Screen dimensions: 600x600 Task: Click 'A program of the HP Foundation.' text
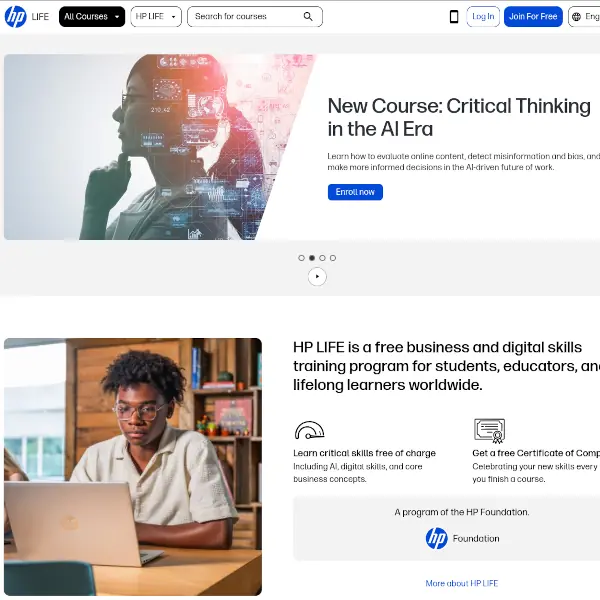coord(461,512)
